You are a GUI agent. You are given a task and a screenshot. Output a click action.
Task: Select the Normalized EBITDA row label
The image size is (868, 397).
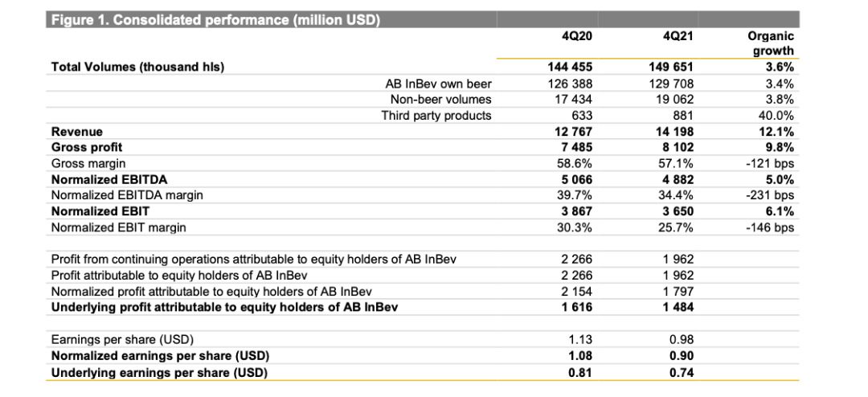coord(109,179)
